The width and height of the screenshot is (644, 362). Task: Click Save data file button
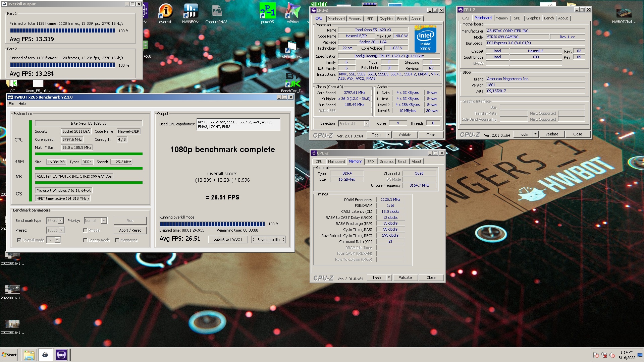pos(268,239)
